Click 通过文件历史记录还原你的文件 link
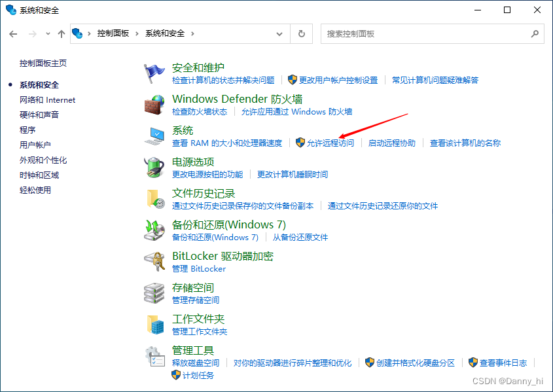 [383, 206]
